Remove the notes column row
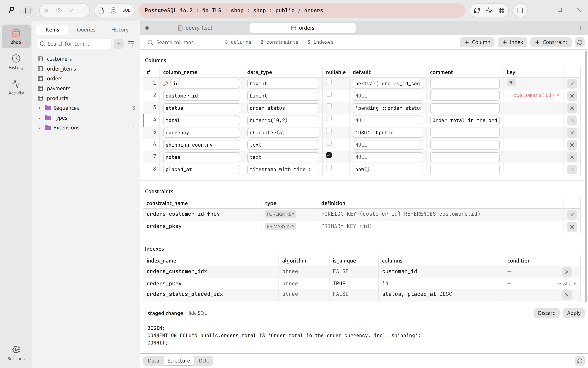 [x=572, y=157]
